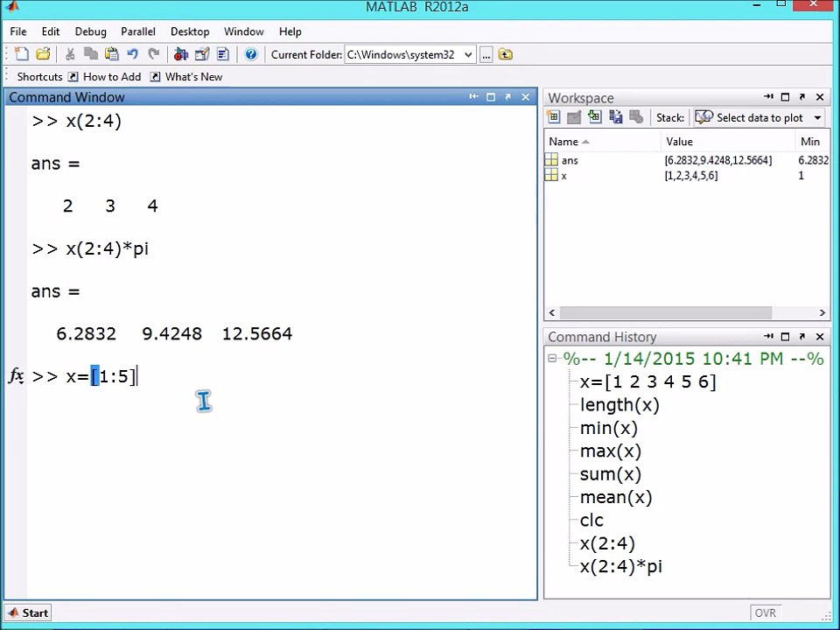Sort Workspace by Name column header
The width and height of the screenshot is (840, 630).
point(603,142)
